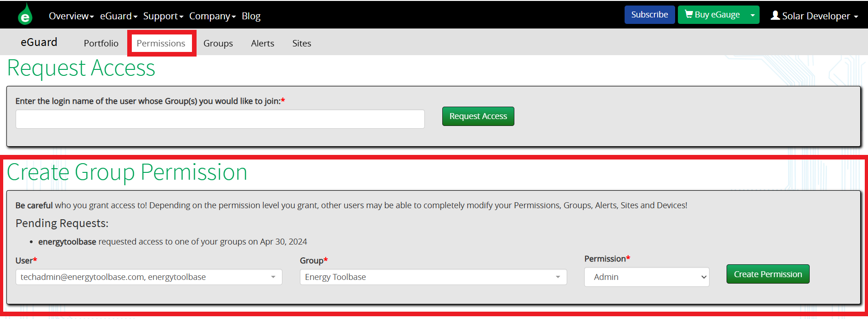Open the Overview dropdown menu

pos(71,16)
